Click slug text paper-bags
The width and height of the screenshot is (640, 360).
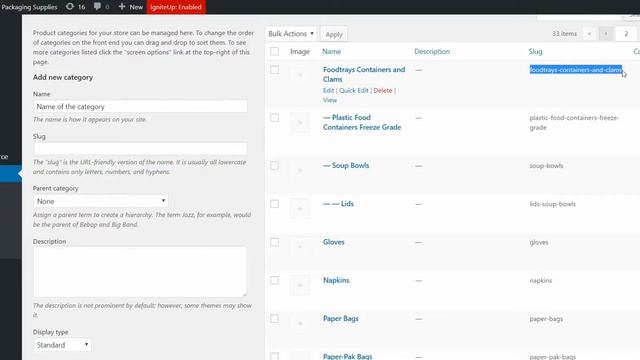(546, 319)
